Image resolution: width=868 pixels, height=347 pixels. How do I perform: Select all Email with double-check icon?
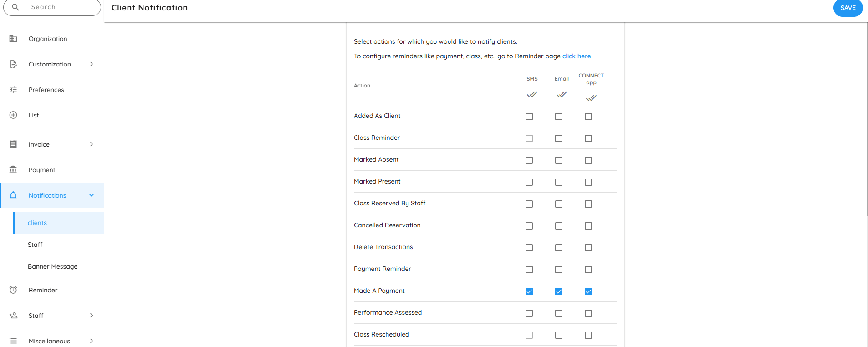(x=562, y=95)
